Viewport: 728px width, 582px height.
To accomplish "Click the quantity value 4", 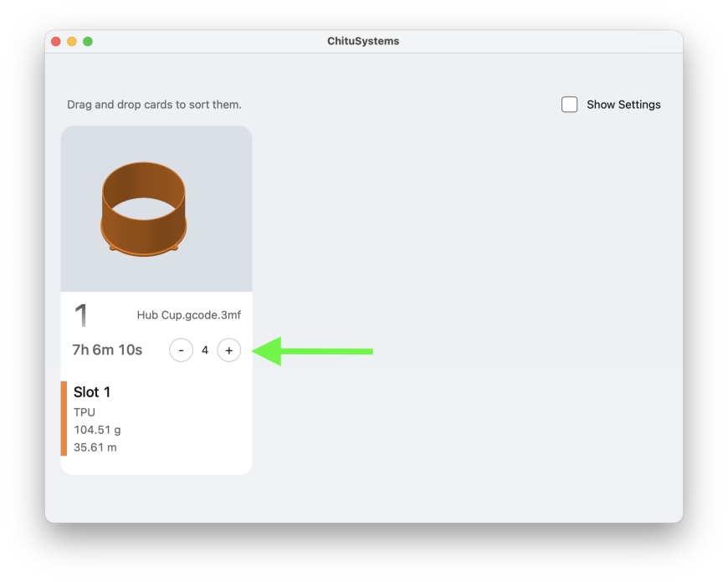I will pos(205,350).
